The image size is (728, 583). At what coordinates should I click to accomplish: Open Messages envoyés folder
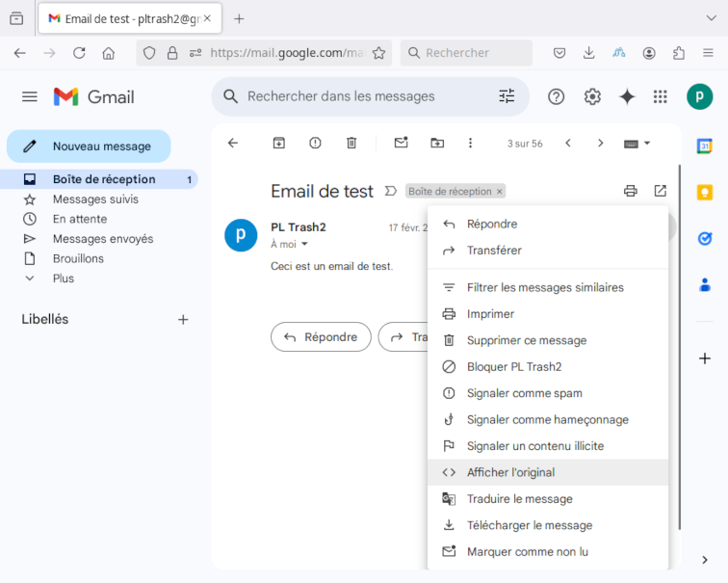(99, 239)
